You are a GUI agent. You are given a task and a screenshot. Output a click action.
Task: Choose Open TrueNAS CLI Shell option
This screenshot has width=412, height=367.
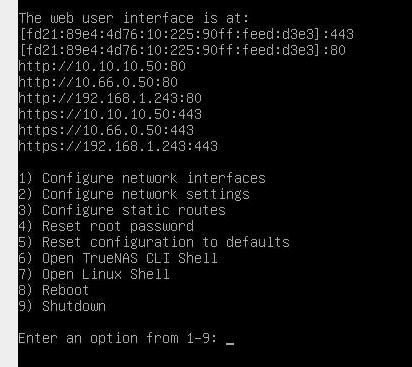[x=118, y=258]
